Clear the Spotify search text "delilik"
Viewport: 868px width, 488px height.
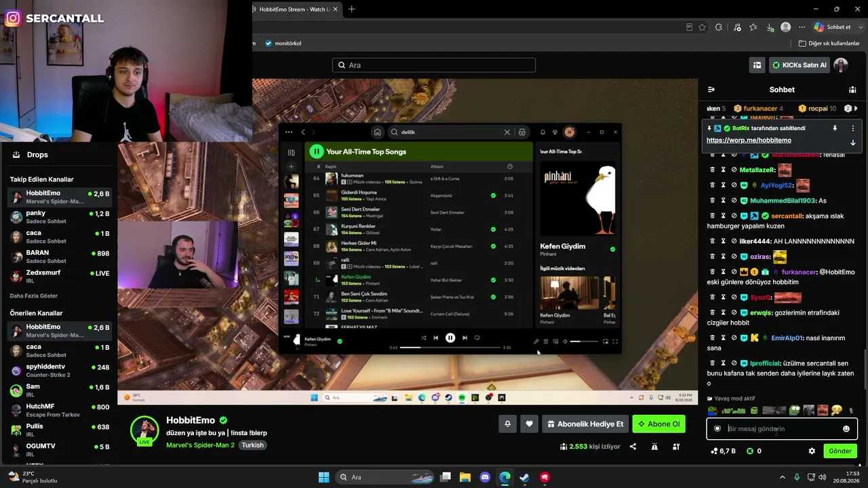click(x=507, y=132)
